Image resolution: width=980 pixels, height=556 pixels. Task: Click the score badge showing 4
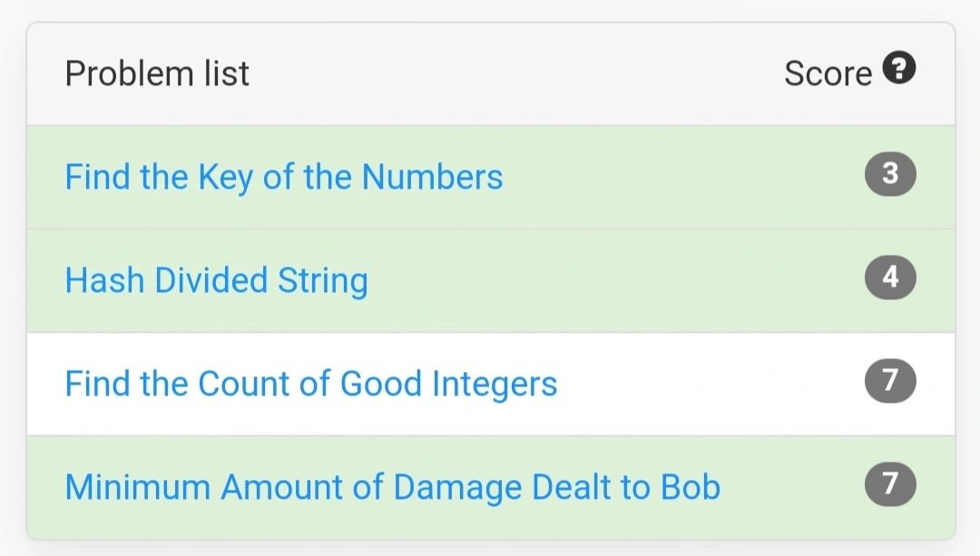point(890,278)
